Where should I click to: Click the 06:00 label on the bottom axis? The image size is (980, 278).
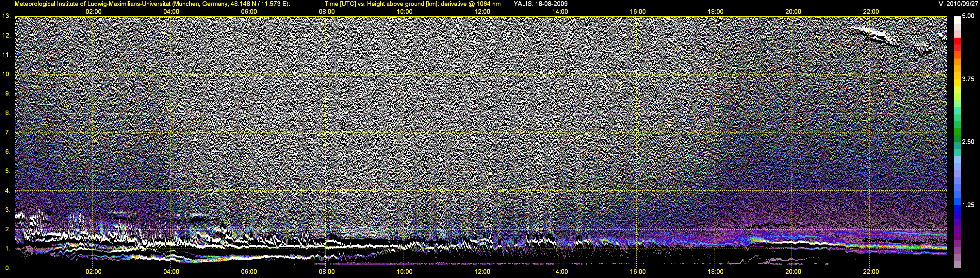pyautogui.click(x=249, y=272)
